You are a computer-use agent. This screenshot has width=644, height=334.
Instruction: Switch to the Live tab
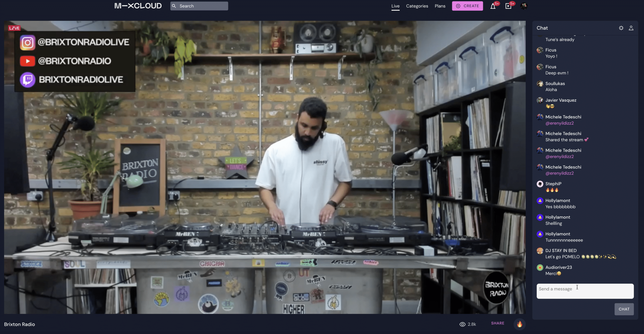[395, 6]
